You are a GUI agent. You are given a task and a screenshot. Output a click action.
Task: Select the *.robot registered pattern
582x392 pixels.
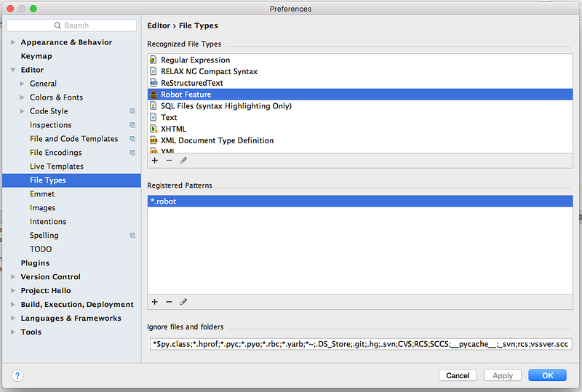click(x=360, y=201)
